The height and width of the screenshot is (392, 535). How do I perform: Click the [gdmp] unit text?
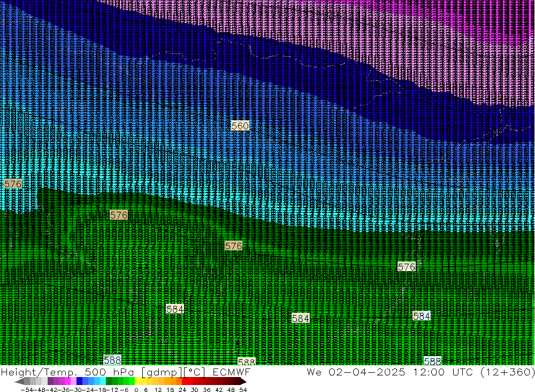162,373
